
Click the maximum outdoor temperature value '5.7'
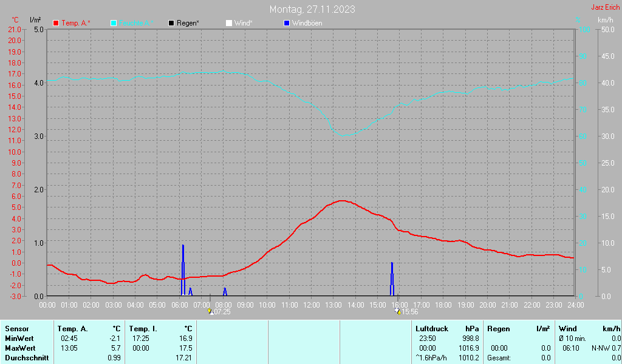pos(116,348)
